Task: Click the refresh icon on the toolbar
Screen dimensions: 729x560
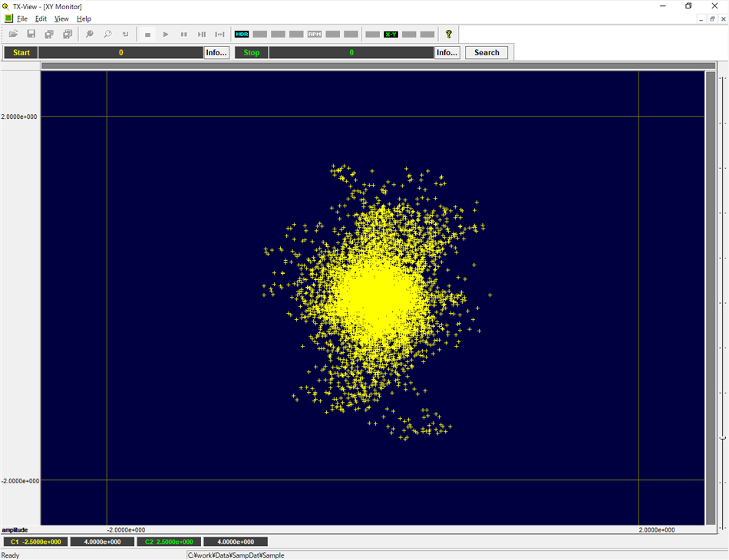Action: click(125, 34)
